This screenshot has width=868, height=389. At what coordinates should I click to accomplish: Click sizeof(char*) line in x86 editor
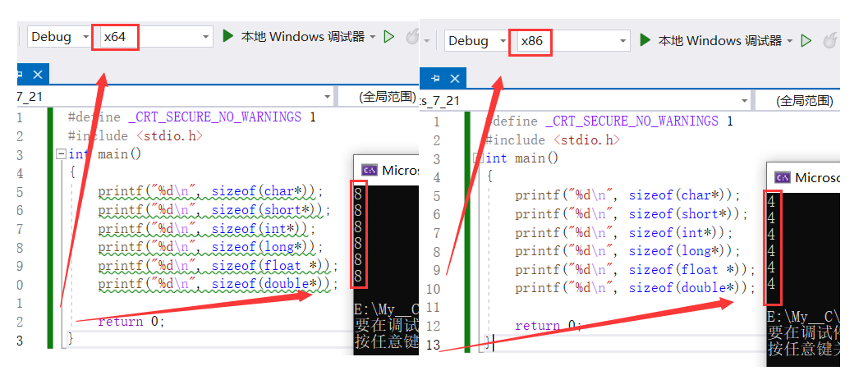(627, 195)
